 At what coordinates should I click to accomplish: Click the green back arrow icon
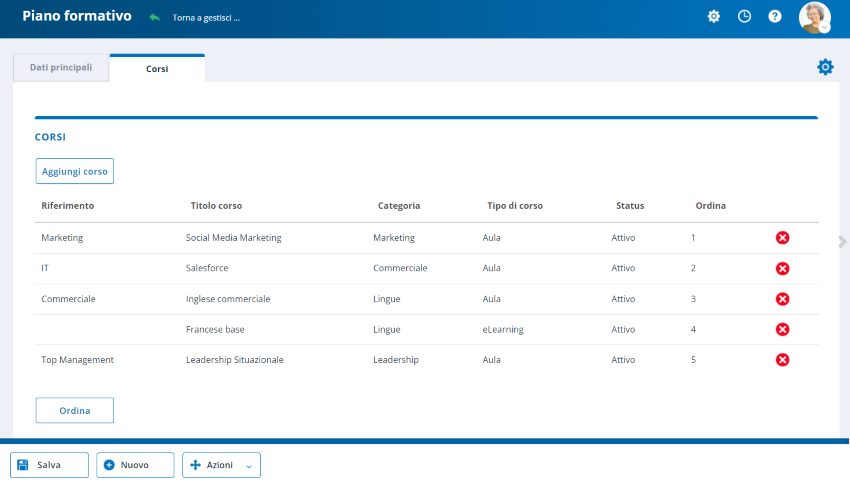pos(154,18)
